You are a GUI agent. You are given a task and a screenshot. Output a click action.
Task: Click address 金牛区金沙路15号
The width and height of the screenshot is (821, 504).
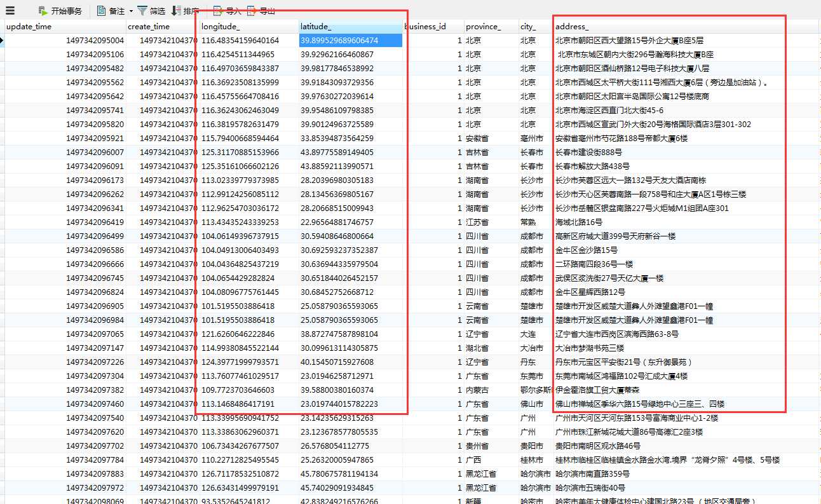coord(586,250)
